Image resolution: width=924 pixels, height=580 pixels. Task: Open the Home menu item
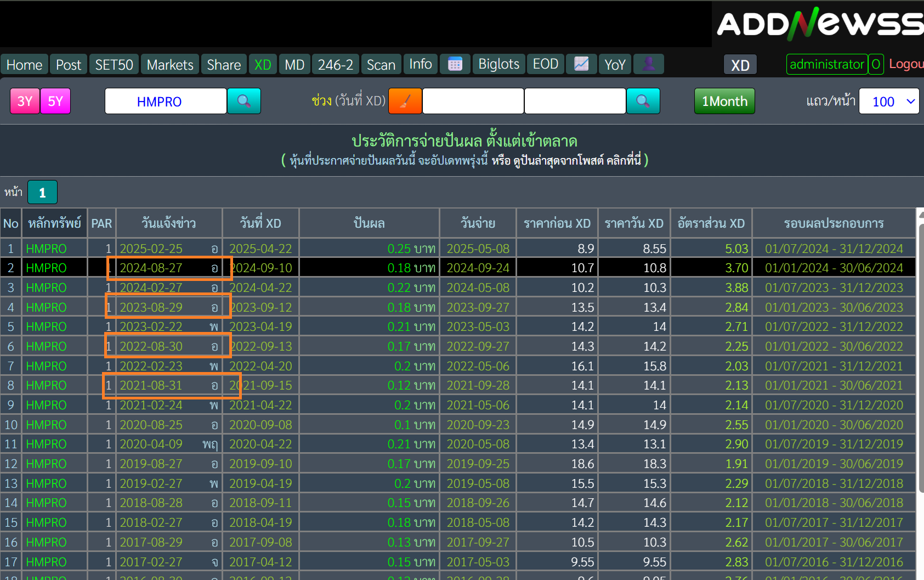coord(24,65)
